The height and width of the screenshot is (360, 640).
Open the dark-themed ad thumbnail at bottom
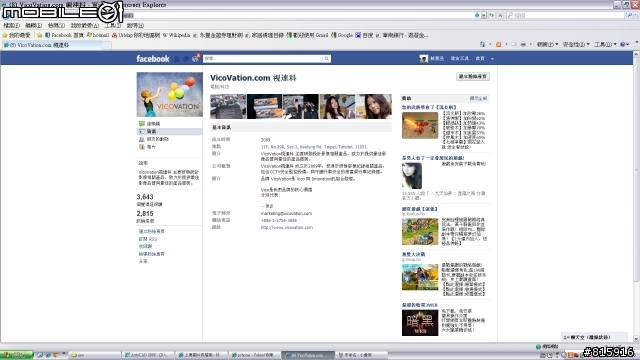[x=420, y=323]
